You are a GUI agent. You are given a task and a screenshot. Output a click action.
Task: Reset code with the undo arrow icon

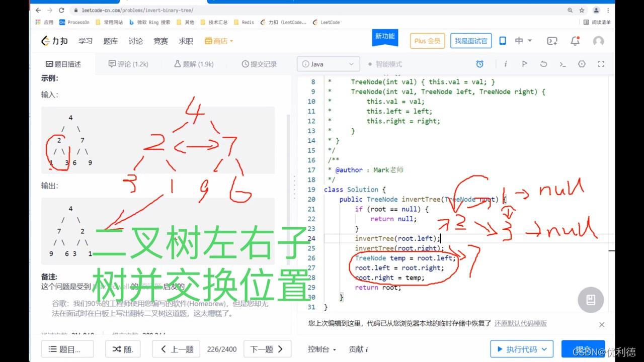point(543,64)
